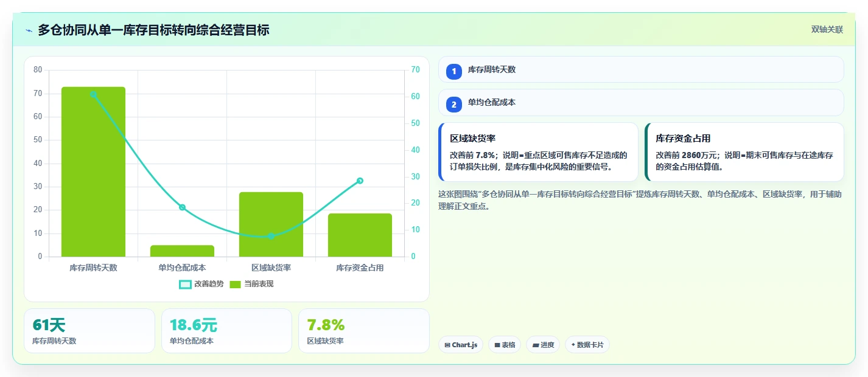868x377 pixels.
Task: Click the 表格 tag
Action: click(x=505, y=345)
